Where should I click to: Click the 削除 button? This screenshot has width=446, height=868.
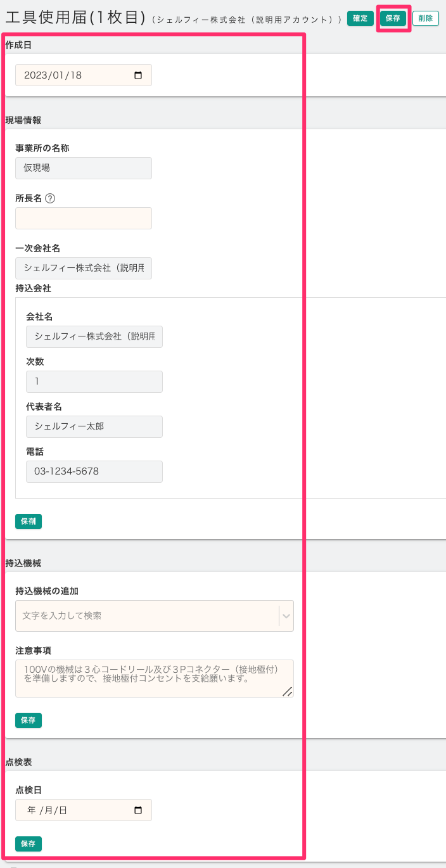pos(425,18)
